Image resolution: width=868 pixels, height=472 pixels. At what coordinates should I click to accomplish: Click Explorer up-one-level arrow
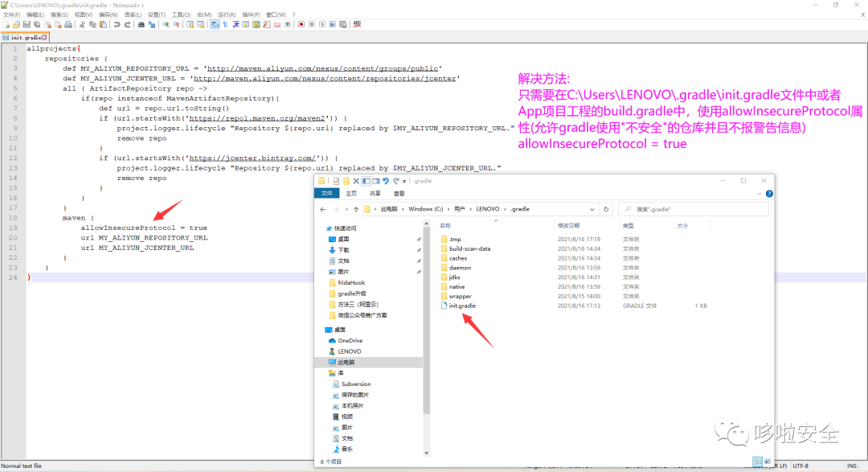click(x=356, y=209)
